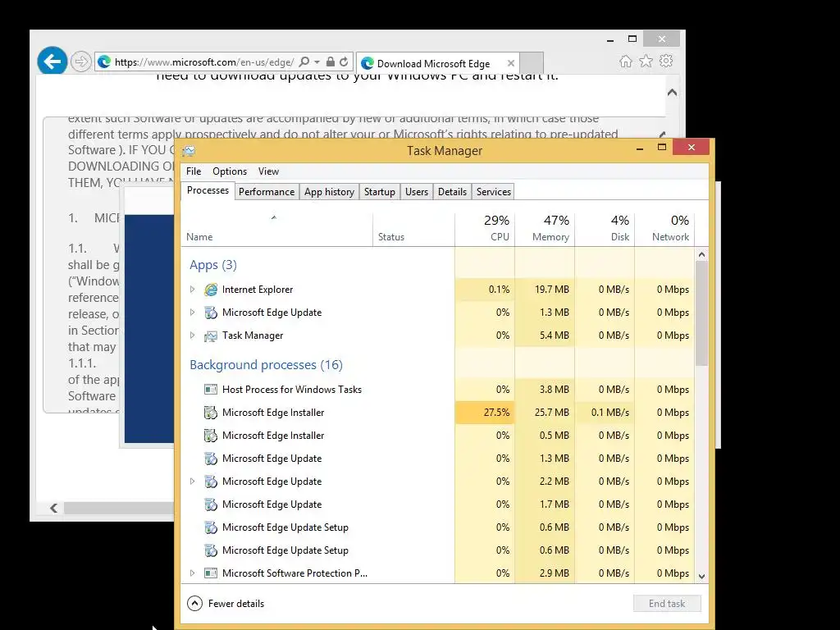Click the icon of Edge Installer using 0.5 MB
The height and width of the screenshot is (630, 840).
211,436
